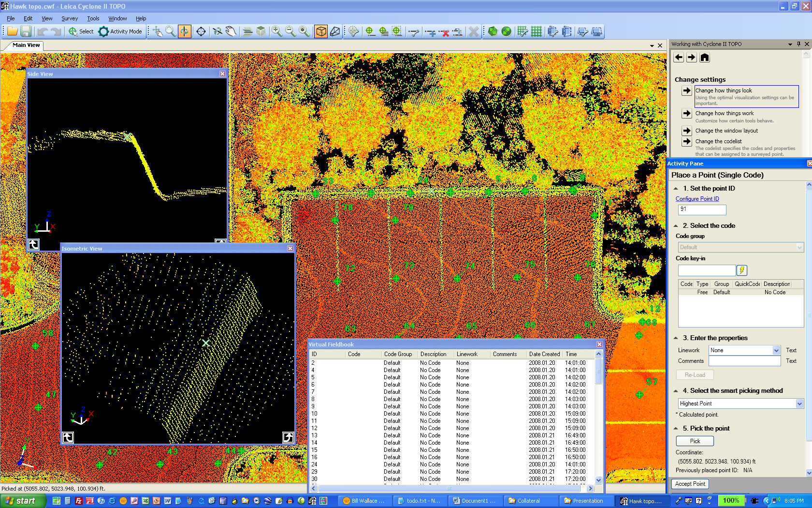This screenshot has width=812, height=508.
Task: Click the Code key-in input field
Action: click(707, 270)
